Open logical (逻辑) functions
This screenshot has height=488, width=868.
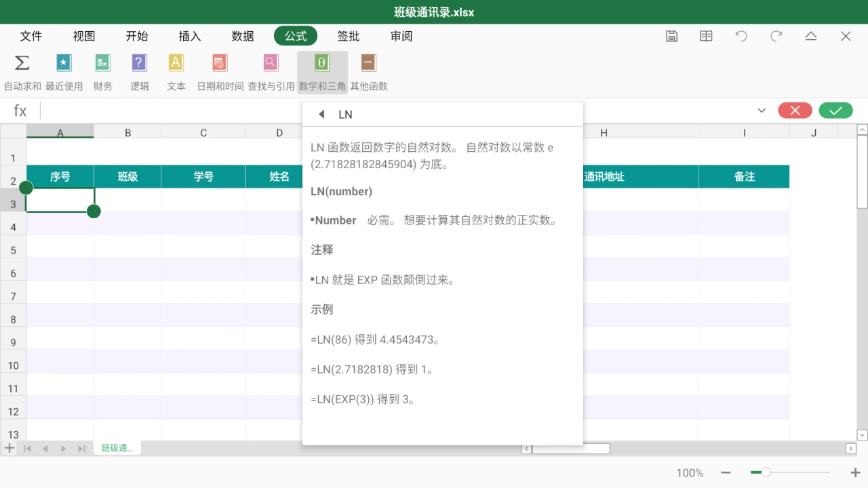coord(140,73)
